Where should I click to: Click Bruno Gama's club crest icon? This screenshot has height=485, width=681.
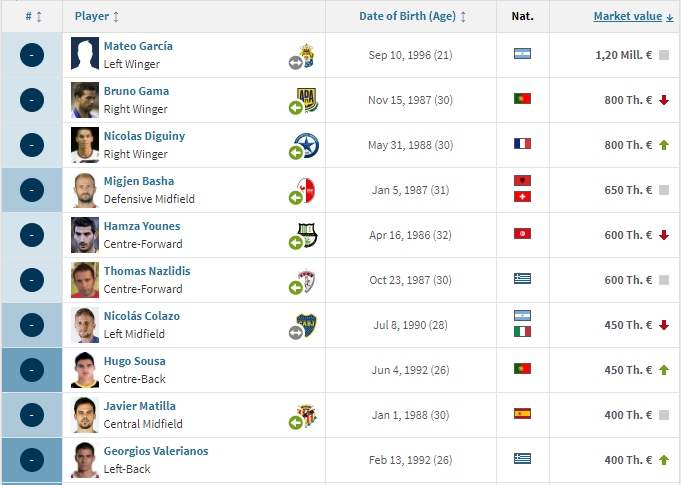click(307, 100)
